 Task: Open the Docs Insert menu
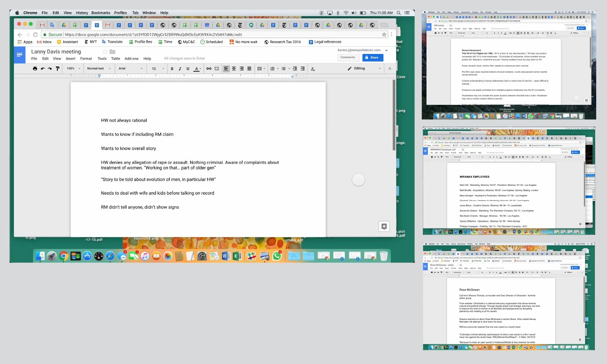click(x=70, y=59)
